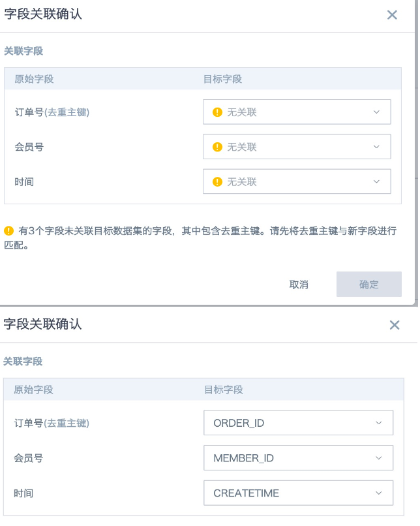Image resolution: width=420 pixels, height=526 pixels.
Task: Click orange alert icon before 有3个字段未关联 message
Action: pyautogui.click(x=8, y=231)
